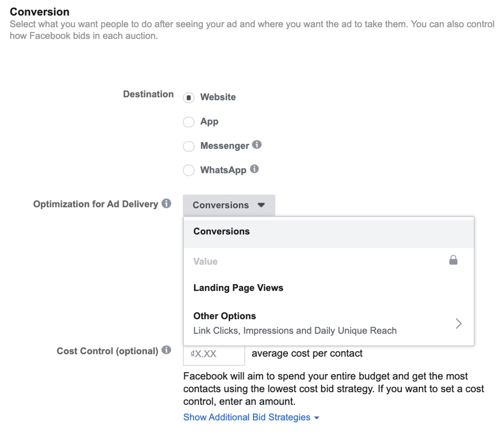
Task: Click the locked Value option
Action: (x=205, y=262)
